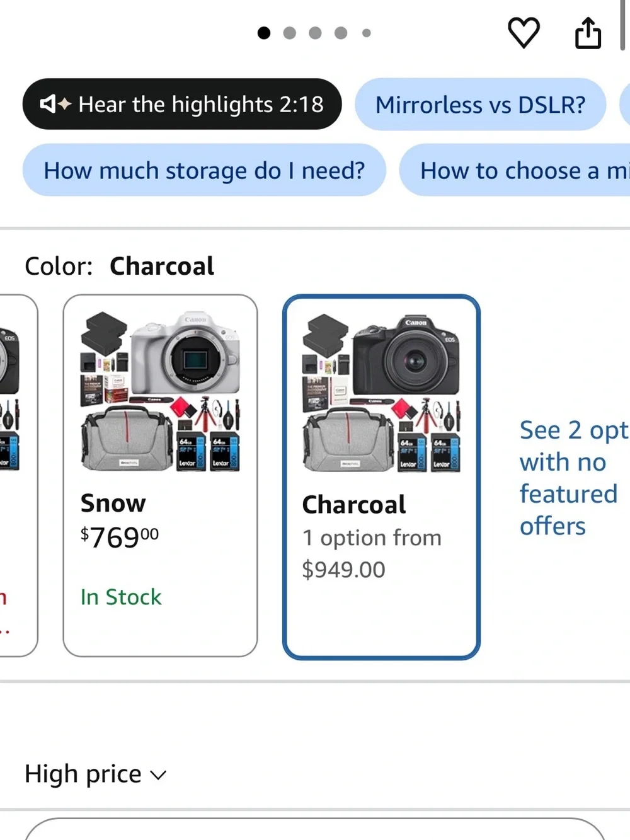Click the Snow camera bundle thumbnail image
Viewport: 630px width, 840px height.
coord(160,391)
